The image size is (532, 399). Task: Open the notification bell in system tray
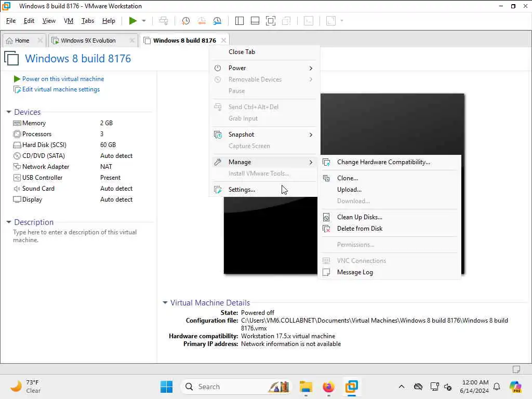tap(497, 387)
